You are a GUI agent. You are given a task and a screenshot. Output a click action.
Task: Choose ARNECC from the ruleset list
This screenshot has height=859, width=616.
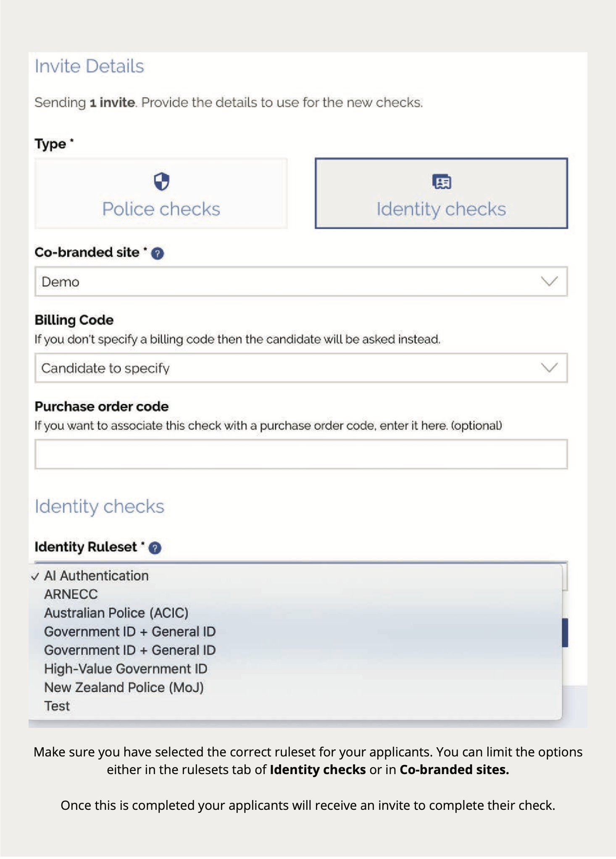[71, 594]
